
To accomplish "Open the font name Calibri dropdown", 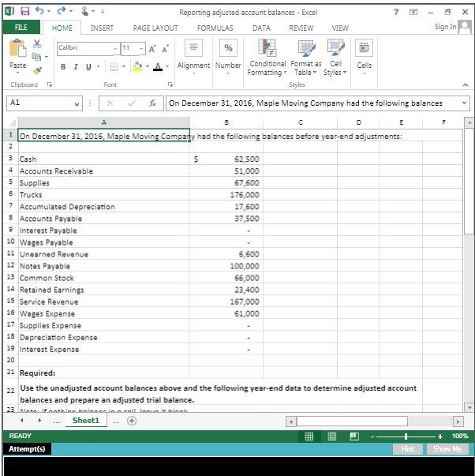I will [x=115, y=48].
